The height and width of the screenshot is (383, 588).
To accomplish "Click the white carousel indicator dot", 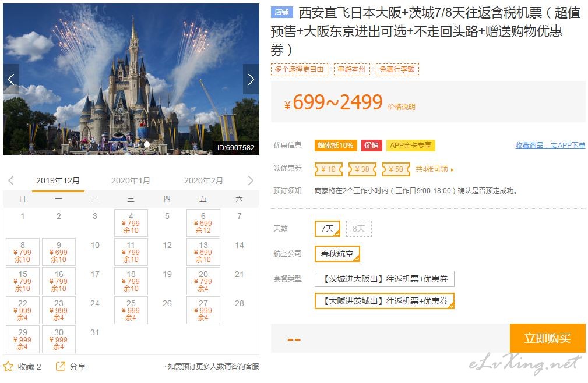I will tap(147, 144).
